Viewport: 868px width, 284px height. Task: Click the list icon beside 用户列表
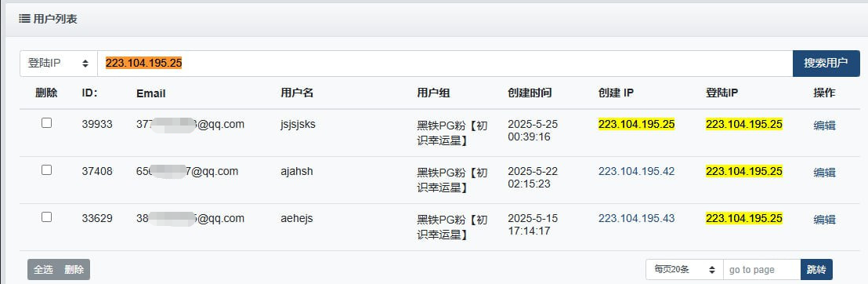24,19
